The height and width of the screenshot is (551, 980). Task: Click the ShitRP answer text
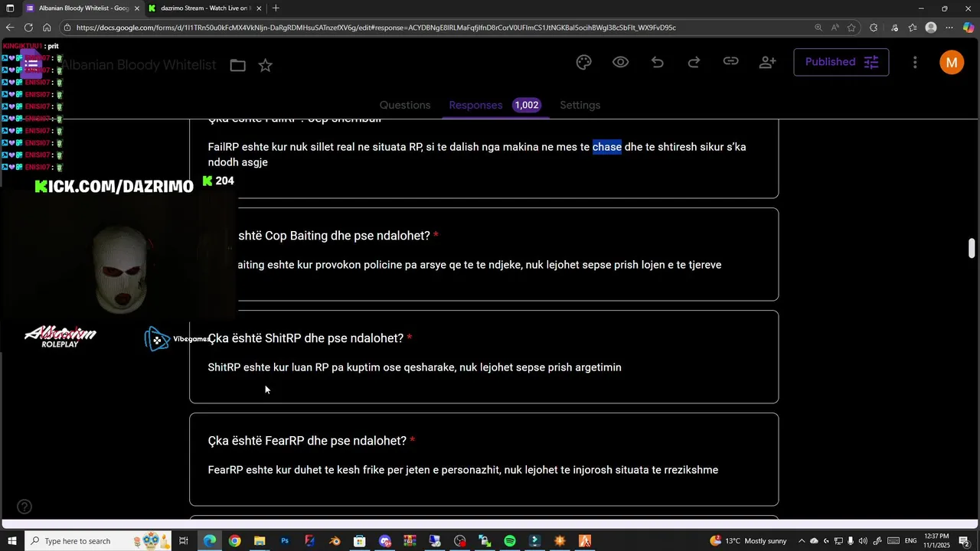414,367
